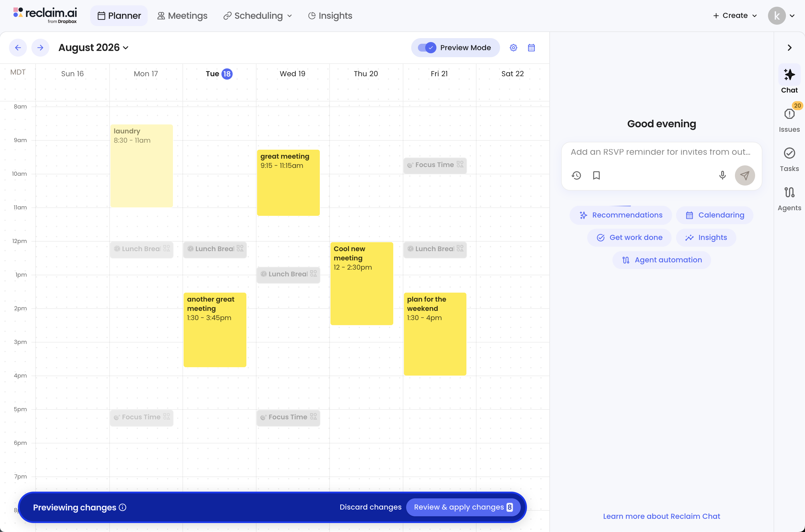Open chat history clock icon

pyautogui.click(x=576, y=175)
